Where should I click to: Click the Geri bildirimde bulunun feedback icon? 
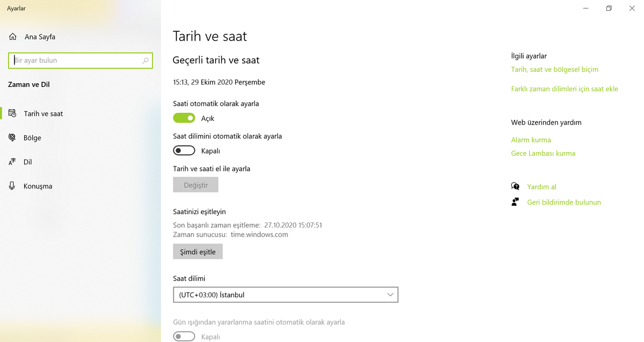(x=515, y=202)
